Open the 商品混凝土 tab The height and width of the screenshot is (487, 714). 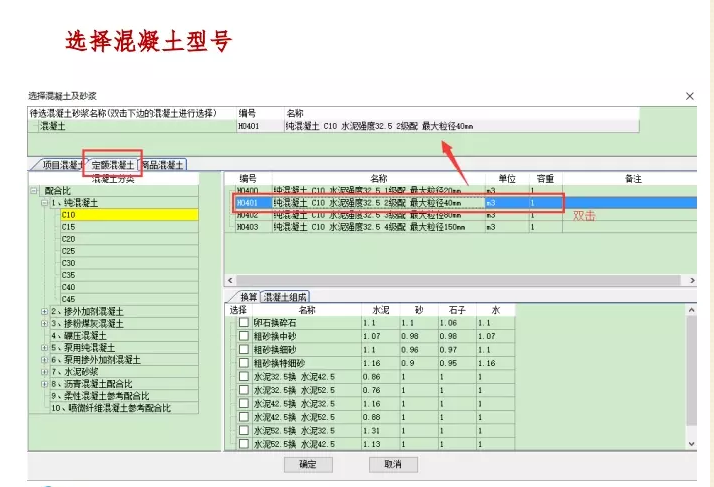point(163,165)
